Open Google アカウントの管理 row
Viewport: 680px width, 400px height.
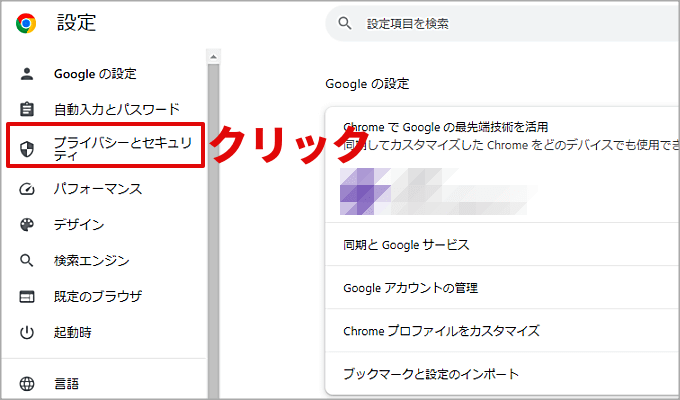[503, 288]
